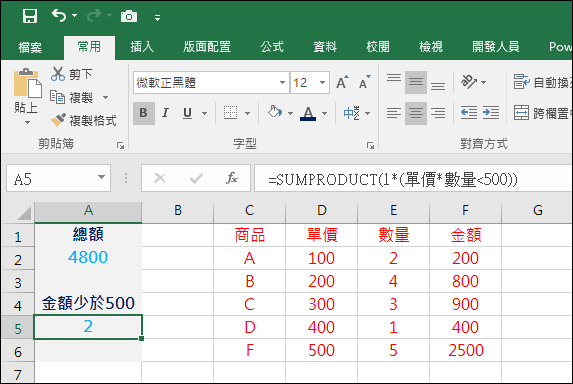Image resolution: width=573 pixels, height=384 pixels.
Task: Click the cancel X icon in formula bar
Action: coord(160,179)
